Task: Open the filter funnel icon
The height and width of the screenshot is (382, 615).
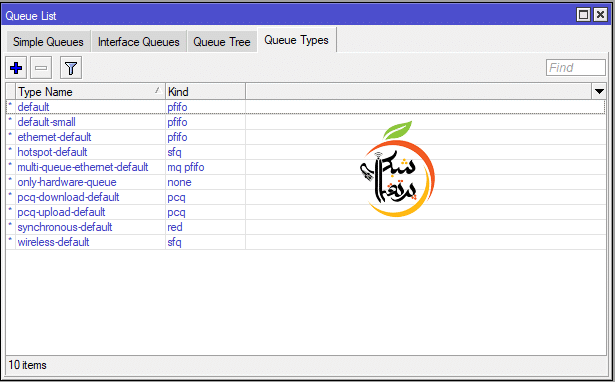Action: tap(71, 68)
